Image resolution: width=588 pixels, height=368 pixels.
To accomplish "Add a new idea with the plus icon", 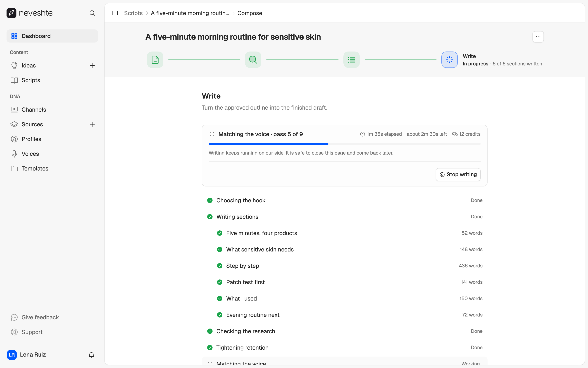I will tap(92, 65).
